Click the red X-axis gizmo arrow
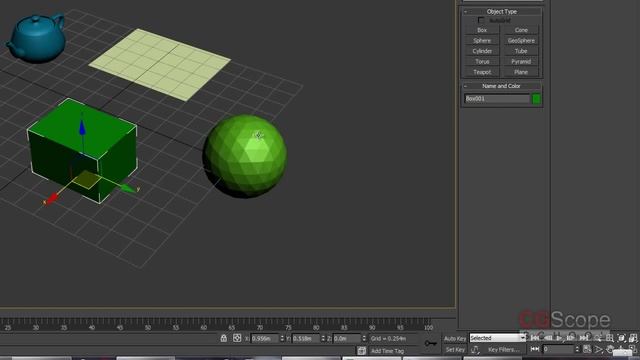The width and height of the screenshot is (640, 360). 52,199
